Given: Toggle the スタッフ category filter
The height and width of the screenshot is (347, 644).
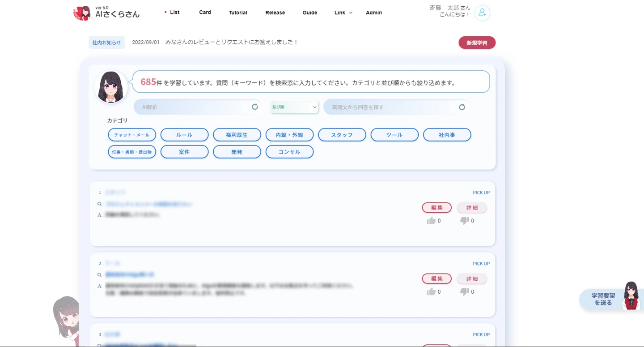Looking at the screenshot, I should point(342,135).
